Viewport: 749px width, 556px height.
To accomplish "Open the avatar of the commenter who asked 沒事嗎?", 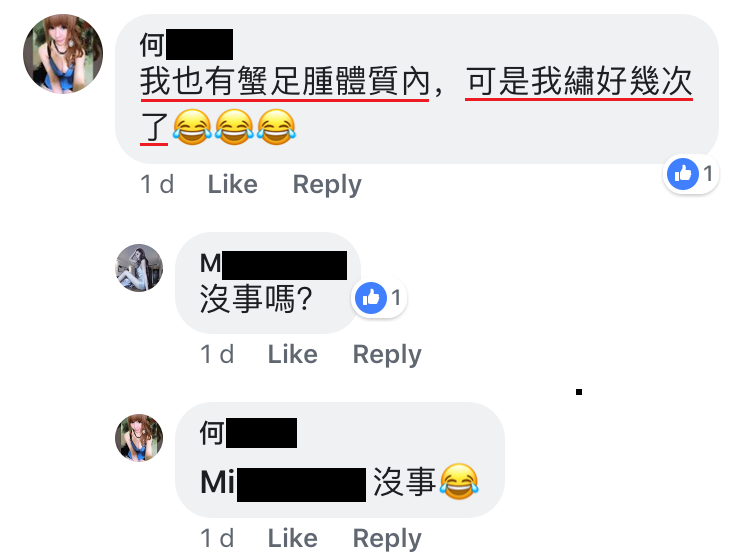I will (139, 267).
